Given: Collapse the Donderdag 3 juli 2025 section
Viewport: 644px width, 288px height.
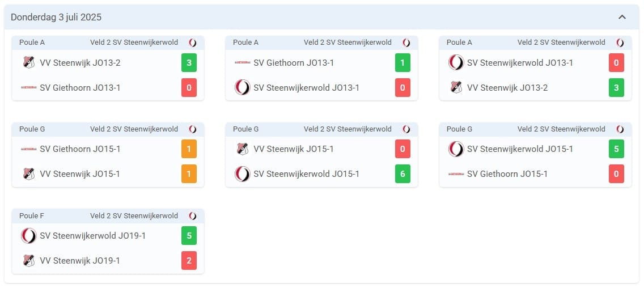Looking at the screenshot, I should tap(622, 17).
